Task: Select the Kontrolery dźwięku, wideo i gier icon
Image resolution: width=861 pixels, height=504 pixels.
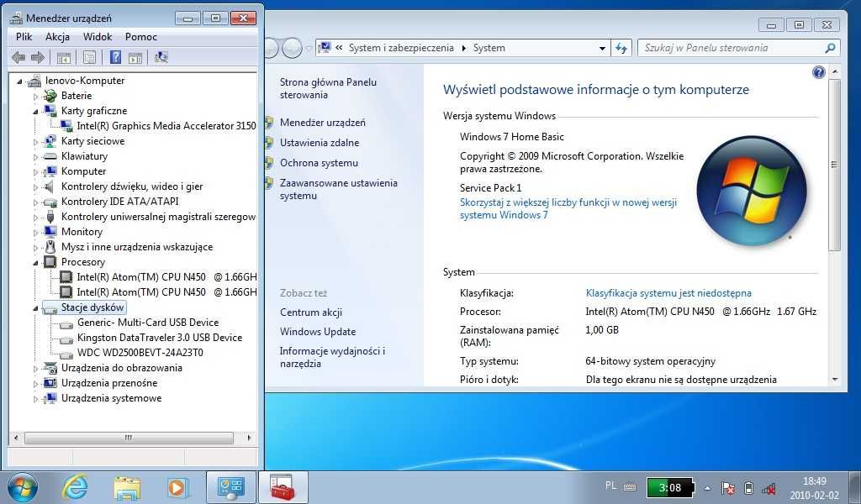Action: click(50, 186)
